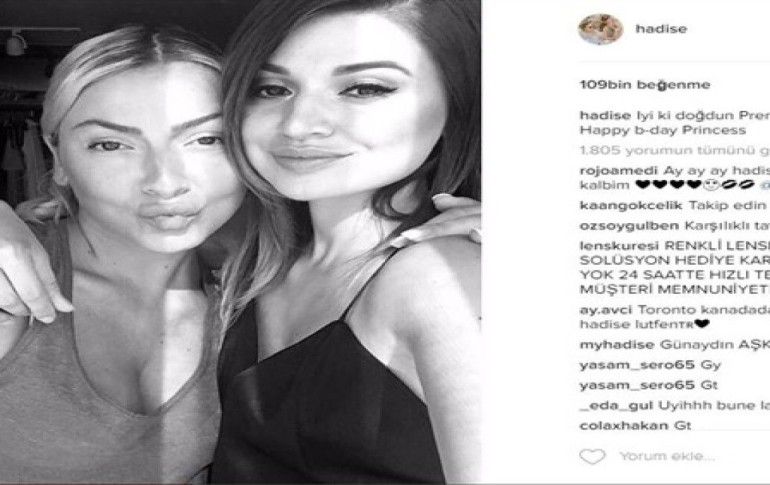Screen dimensions: 770x485
Task: Open yasam_sero65 profile from Gy comment
Action: 637,365
